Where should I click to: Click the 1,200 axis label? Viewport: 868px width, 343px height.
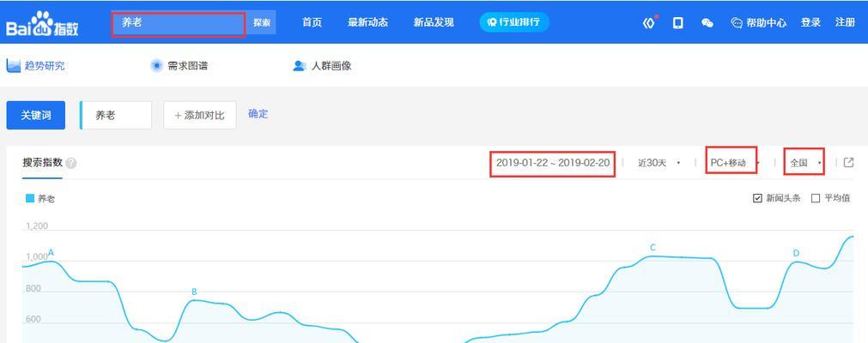37,226
